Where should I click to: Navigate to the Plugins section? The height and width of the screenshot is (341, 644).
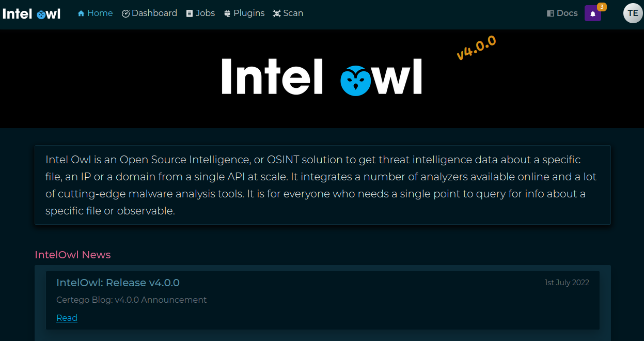(248, 13)
